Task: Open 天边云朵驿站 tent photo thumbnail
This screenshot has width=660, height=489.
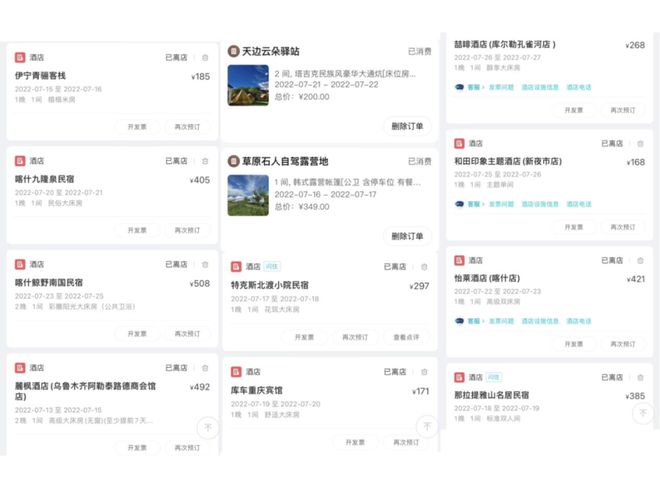Action: (x=248, y=85)
